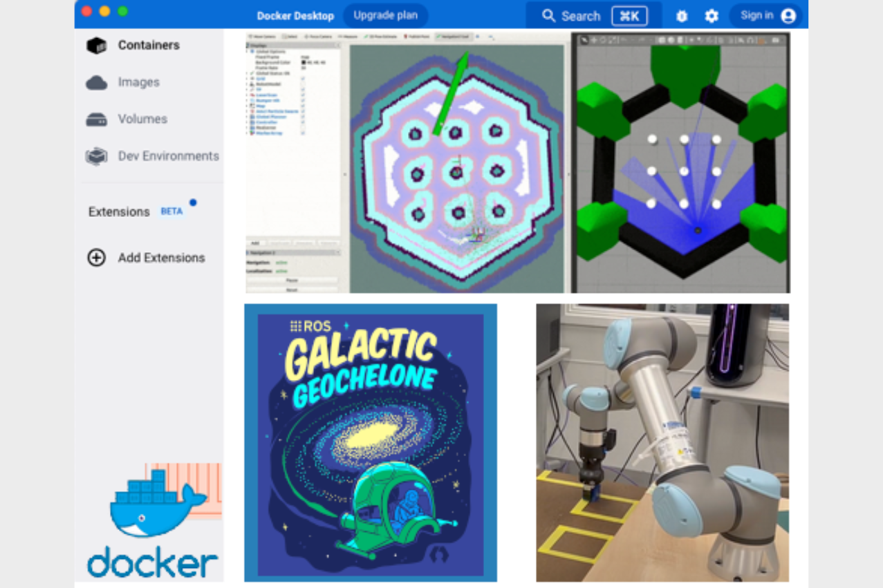Expand the Map display arrow
This screenshot has width=883, height=588.
pyautogui.click(x=248, y=106)
